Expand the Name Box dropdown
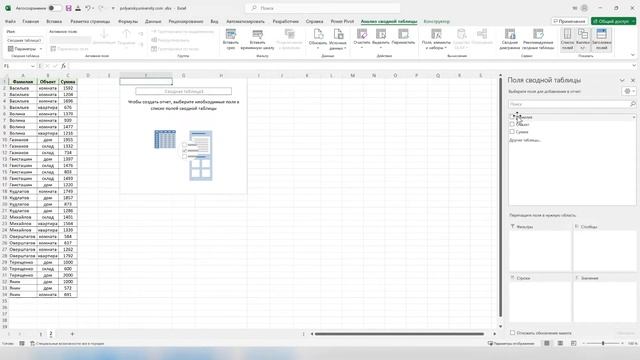The height and width of the screenshot is (360, 640). [x=33, y=66]
